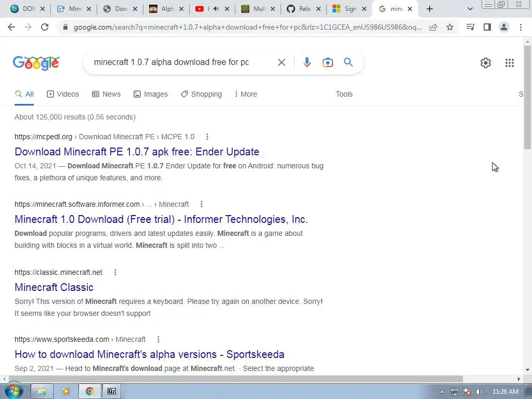Open a new tab with plus button
This screenshot has width=532, height=399.
click(x=430, y=9)
